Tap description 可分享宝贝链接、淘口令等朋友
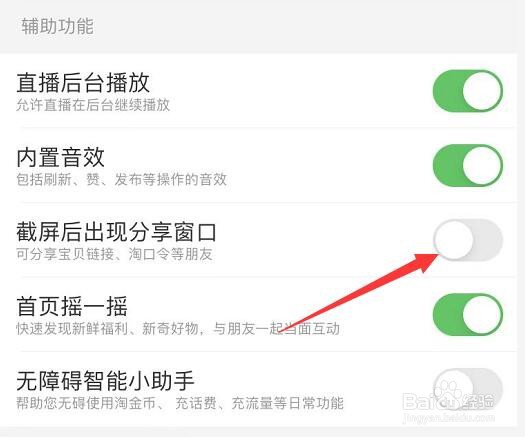The height and width of the screenshot is (437, 525). click(114, 254)
